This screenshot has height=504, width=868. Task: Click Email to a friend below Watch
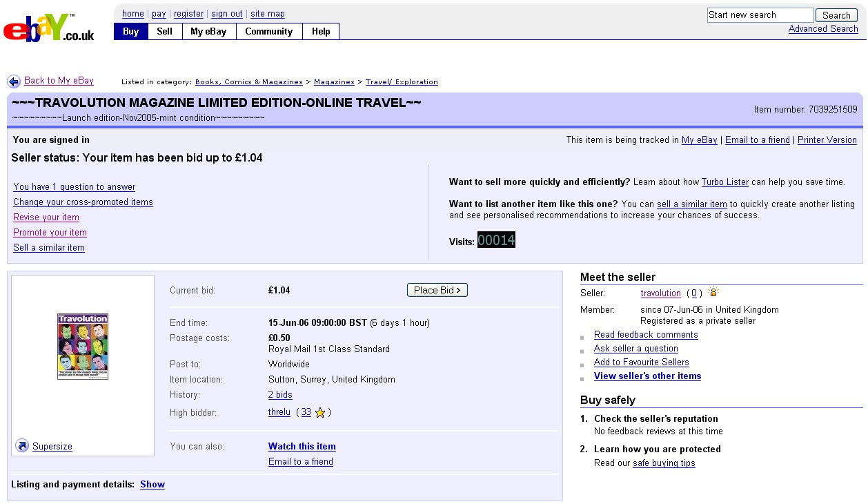301,462
